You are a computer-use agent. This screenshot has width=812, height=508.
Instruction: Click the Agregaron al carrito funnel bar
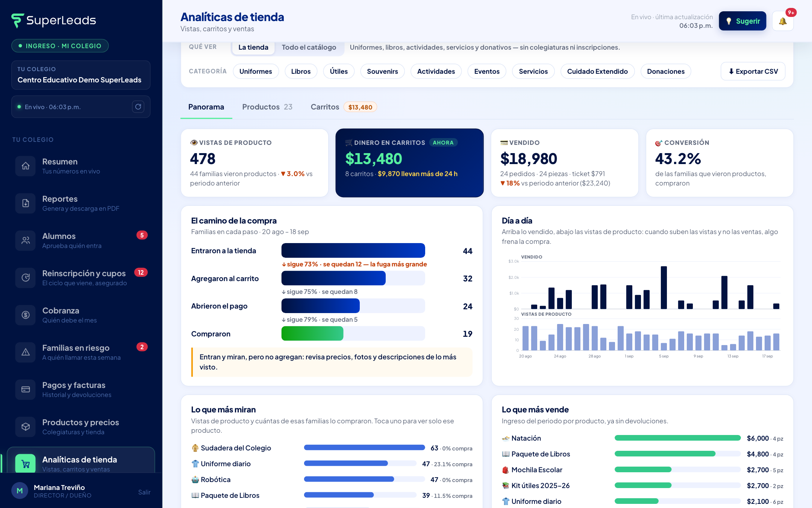(353, 278)
